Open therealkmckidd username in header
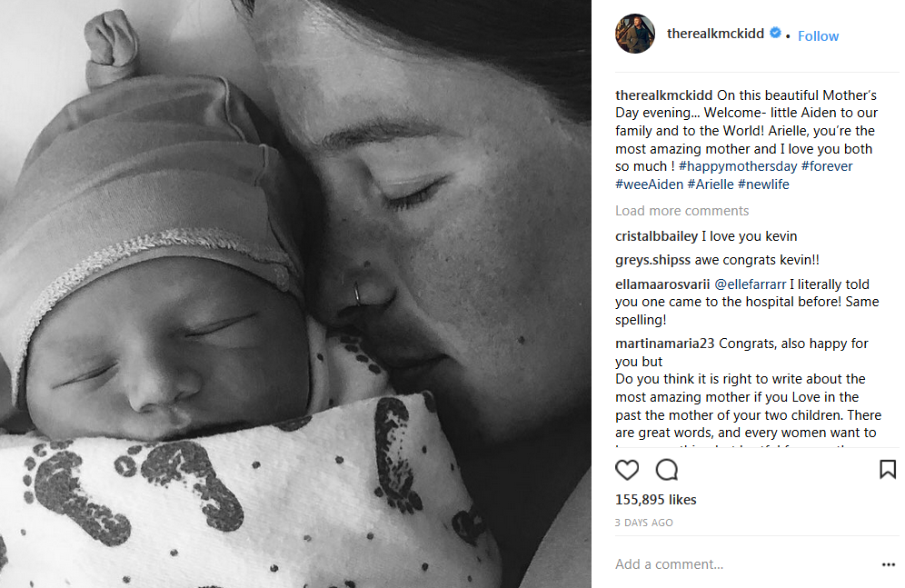This screenshot has height=588, width=905. [715, 34]
